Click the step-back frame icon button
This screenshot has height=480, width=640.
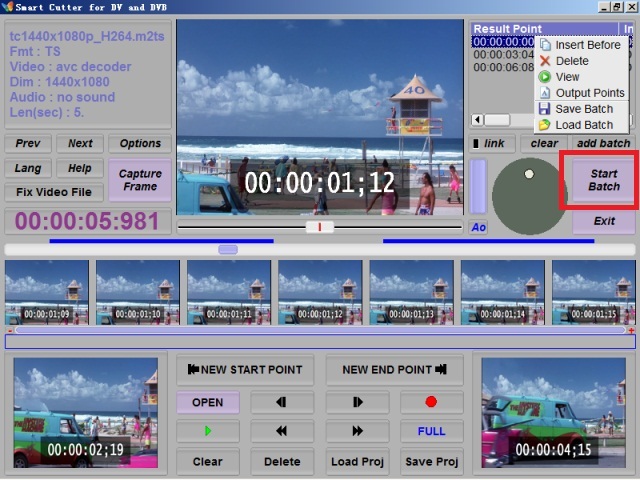pyautogui.click(x=282, y=402)
